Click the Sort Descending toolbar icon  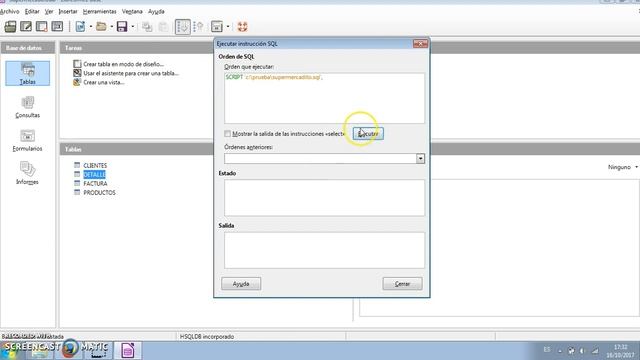pos(198,27)
